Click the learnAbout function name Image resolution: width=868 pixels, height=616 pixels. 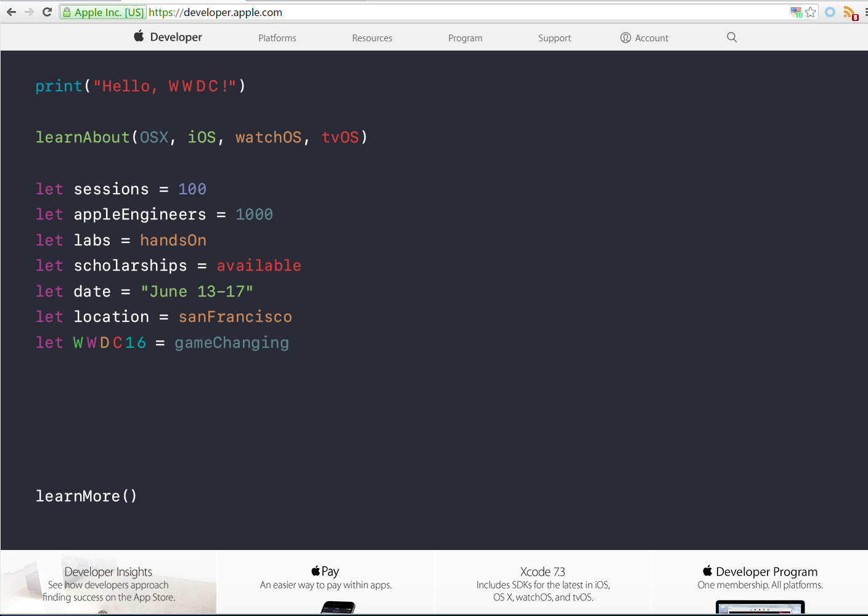coord(83,137)
